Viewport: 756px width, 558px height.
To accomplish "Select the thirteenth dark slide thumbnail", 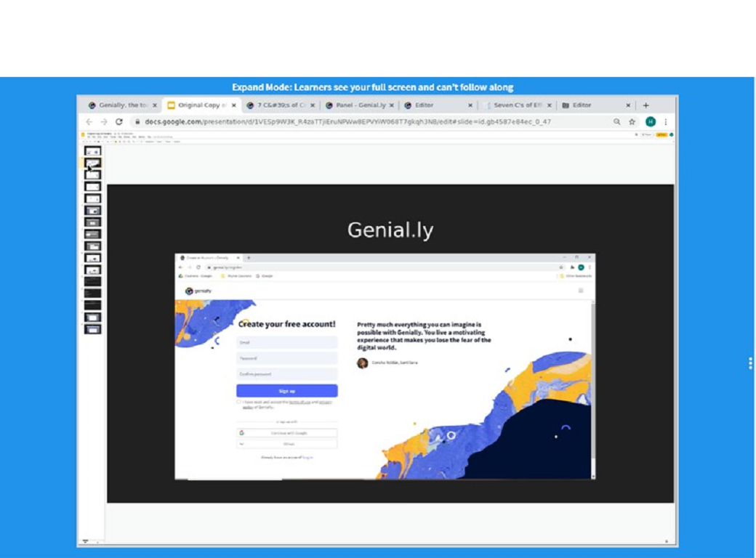I will click(92, 294).
